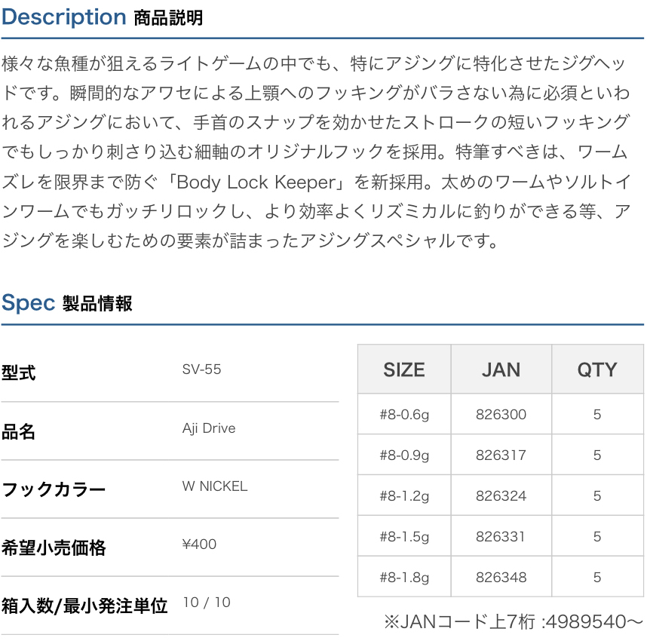Select JAN code 826300
The height and width of the screenshot is (644, 647).
[501, 414]
